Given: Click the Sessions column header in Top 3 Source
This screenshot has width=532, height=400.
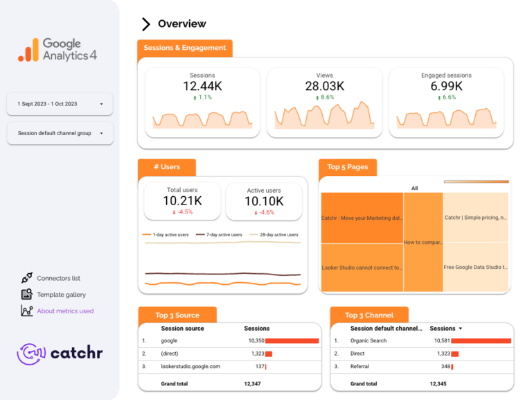Looking at the screenshot, I should coord(257,329).
